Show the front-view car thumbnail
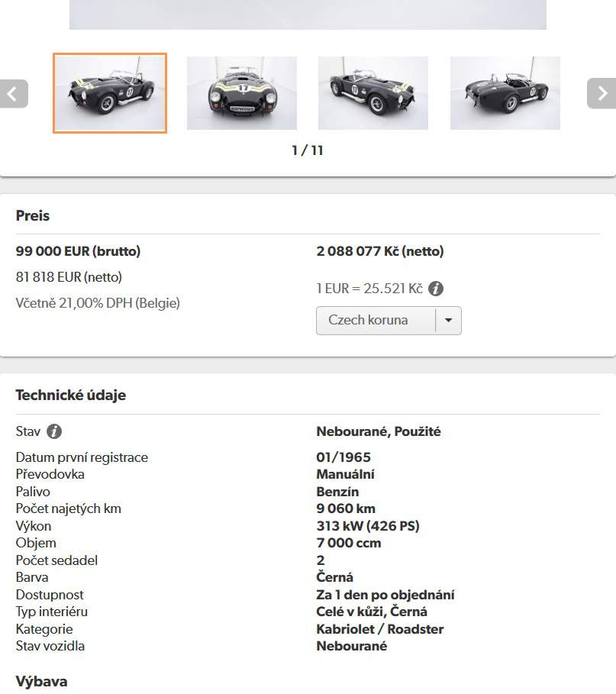Image resolution: width=616 pixels, height=694 pixels. pos(242,93)
